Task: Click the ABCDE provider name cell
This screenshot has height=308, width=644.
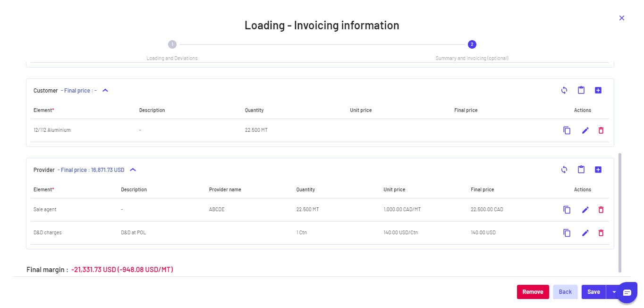Action: 217,209
